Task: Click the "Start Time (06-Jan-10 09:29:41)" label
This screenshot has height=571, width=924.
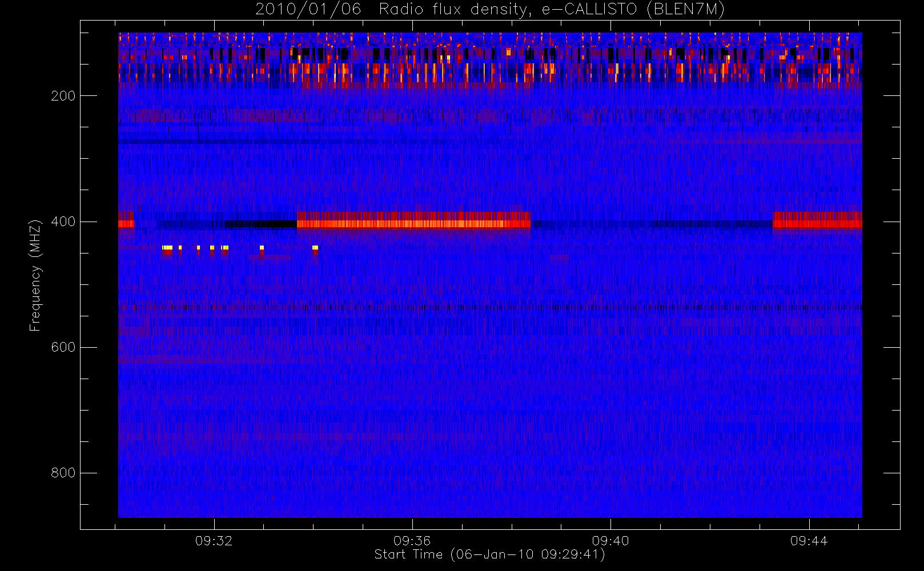Action: (x=489, y=554)
